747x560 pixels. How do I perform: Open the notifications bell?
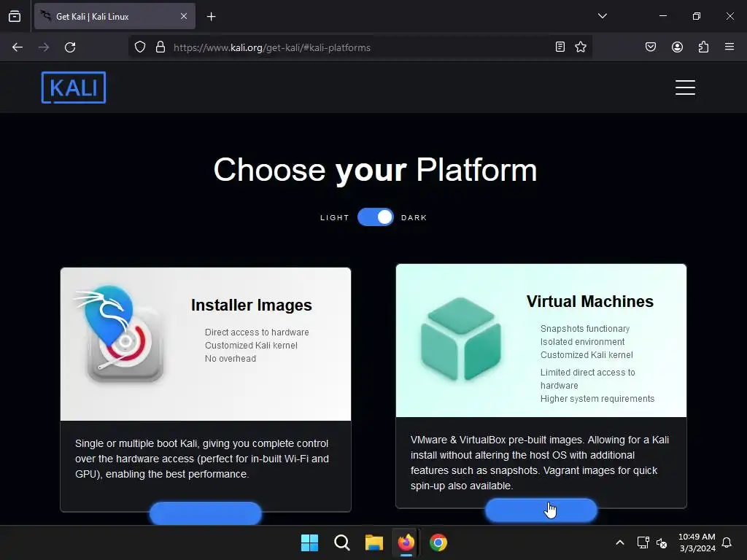pos(727,542)
